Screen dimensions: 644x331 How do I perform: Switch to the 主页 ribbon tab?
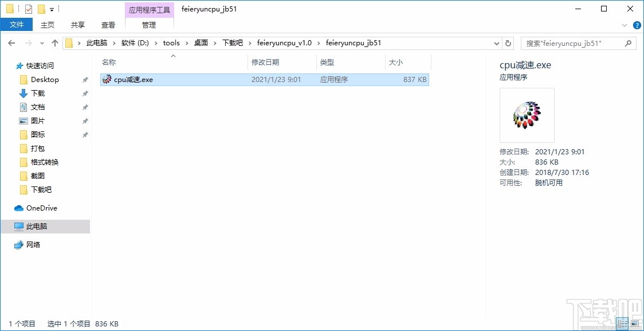[x=47, y=25]
